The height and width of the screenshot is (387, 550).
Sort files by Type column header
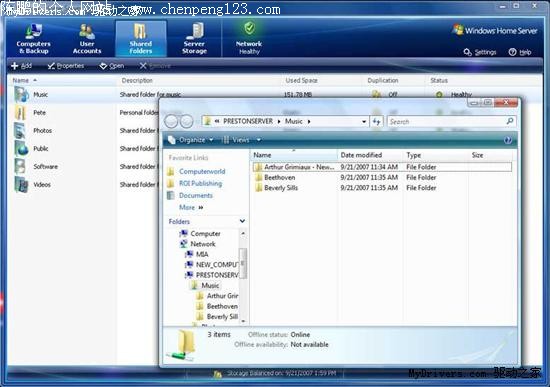414,155
